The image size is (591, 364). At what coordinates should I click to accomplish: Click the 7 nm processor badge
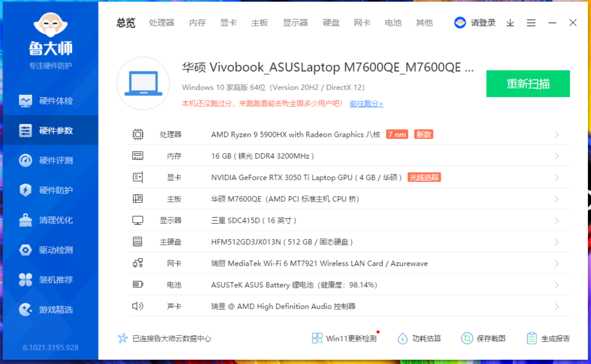tap(397, 134)
